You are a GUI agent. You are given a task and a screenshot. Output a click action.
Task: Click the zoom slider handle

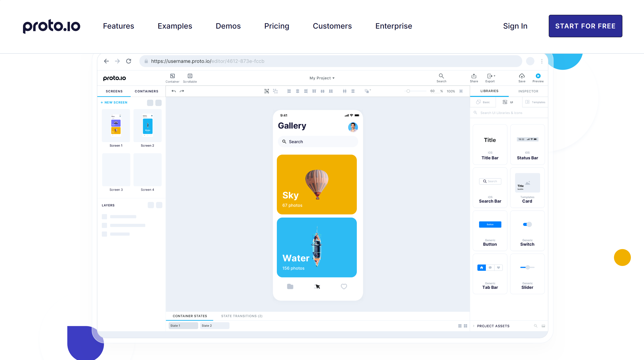(x=408, y=91)
